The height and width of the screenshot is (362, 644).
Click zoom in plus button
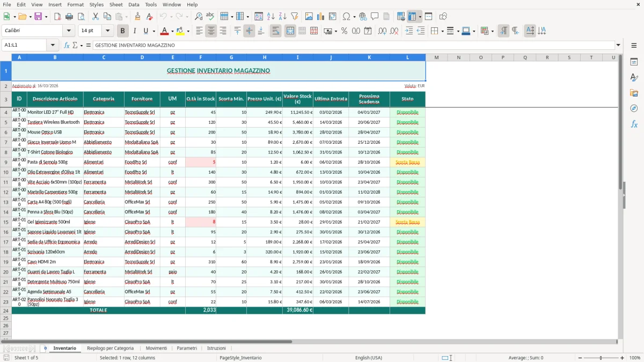[623, 358]
